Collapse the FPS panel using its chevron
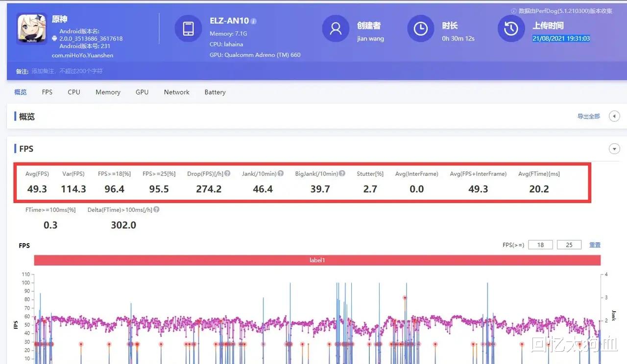Screen dimensions: 627x364 (614, 148)
